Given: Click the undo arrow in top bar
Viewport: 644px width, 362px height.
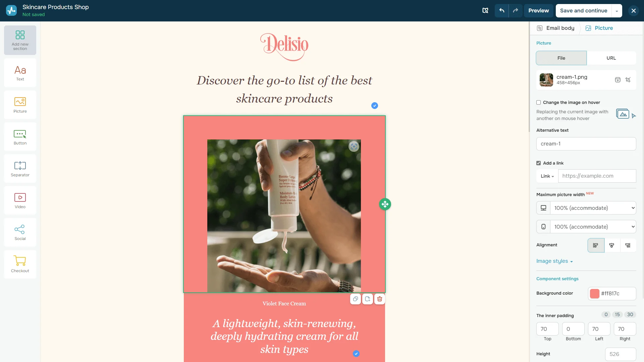Looking at the screenshot, I should point(501,11).
